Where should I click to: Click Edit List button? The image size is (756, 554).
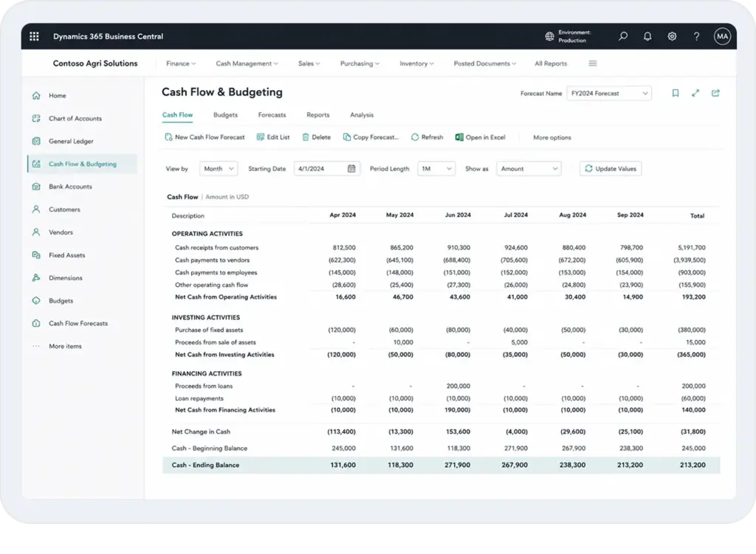point(273,136)
